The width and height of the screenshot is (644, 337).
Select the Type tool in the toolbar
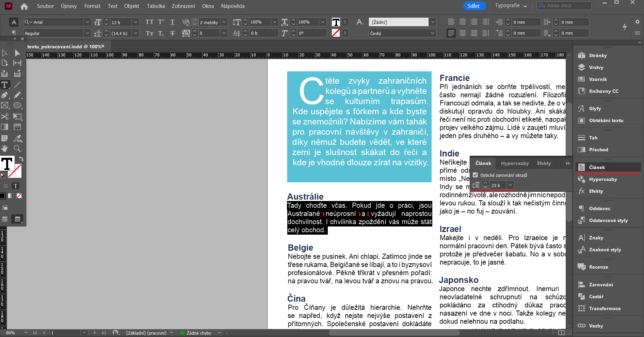tap(5, 85)
